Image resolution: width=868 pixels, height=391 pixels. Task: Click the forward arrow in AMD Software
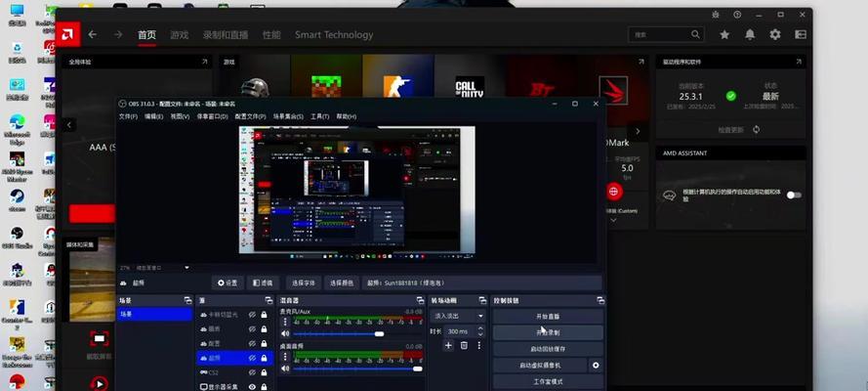118,34
